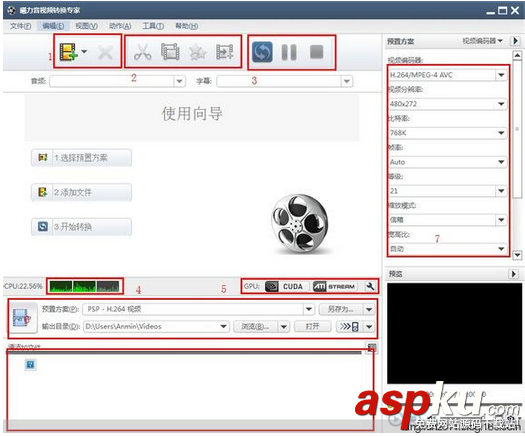Expand the 字幕 subtitle dropdown
Image resolution: width=525 pixels, height=436 pixels.
(347, 81)
